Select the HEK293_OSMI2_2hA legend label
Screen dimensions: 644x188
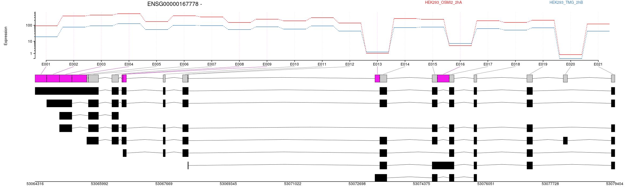443,2
